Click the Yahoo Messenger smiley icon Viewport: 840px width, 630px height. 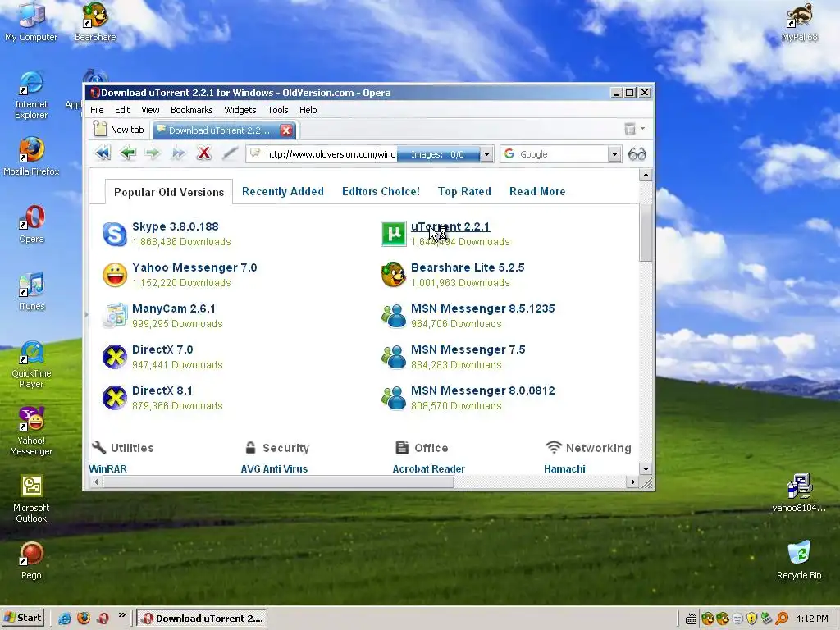click(x=115, y=275)
